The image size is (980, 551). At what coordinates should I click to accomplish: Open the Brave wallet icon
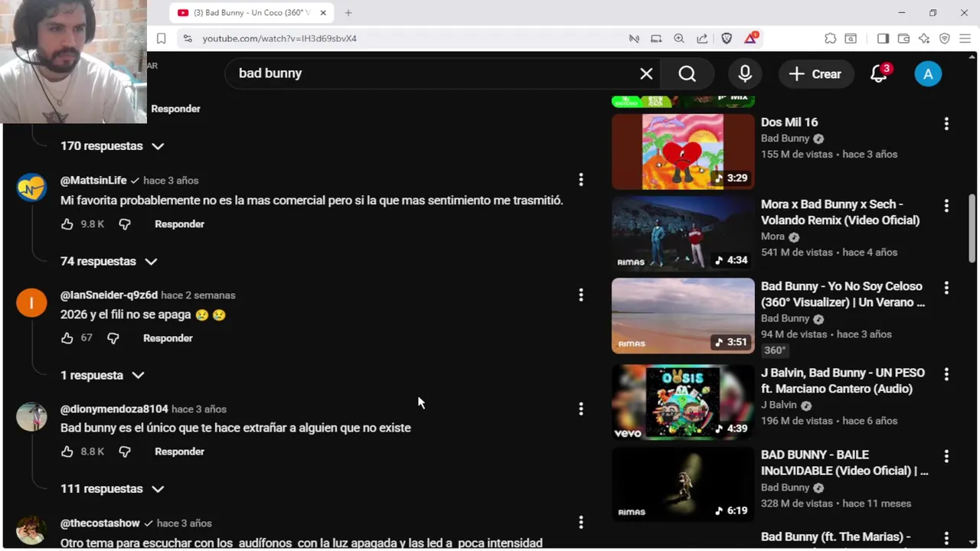[903, 38]
